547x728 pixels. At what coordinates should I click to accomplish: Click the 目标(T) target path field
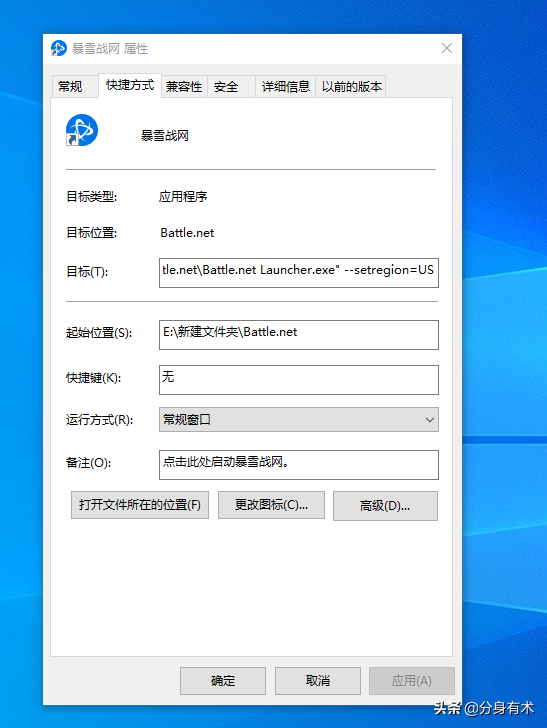tap(299, 273)
